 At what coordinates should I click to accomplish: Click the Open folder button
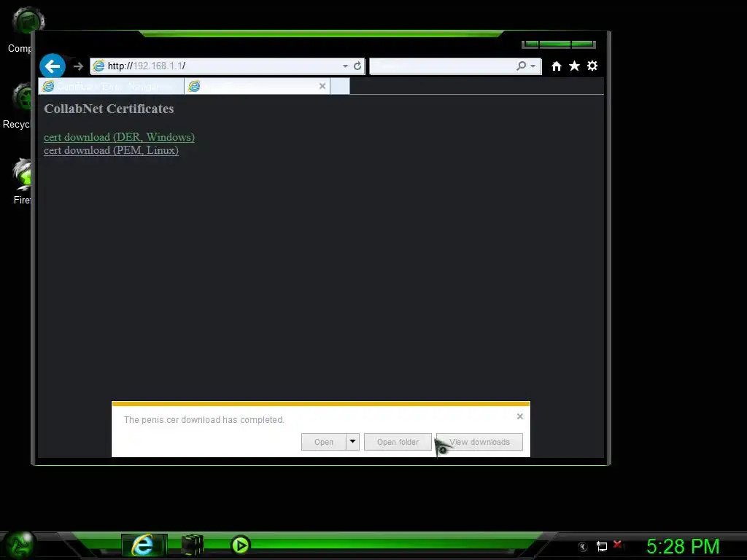tap(398, 442)
